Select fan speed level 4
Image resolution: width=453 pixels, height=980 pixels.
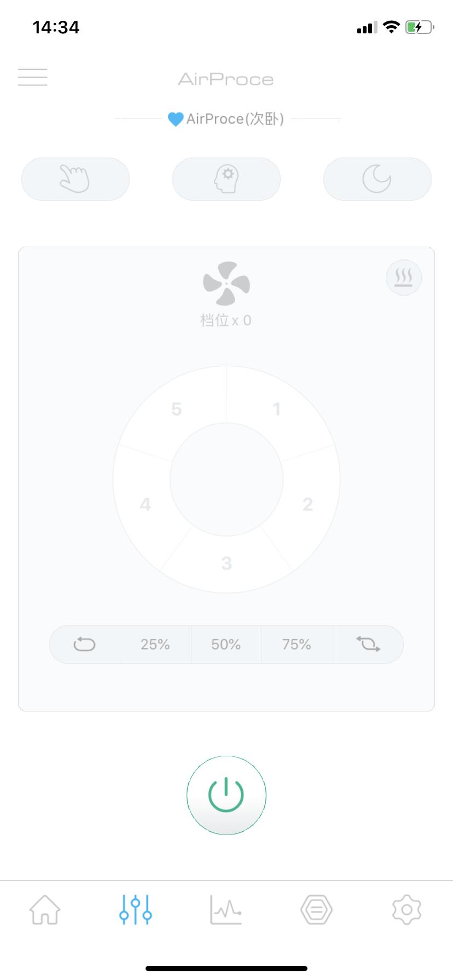tap(146, 504)
